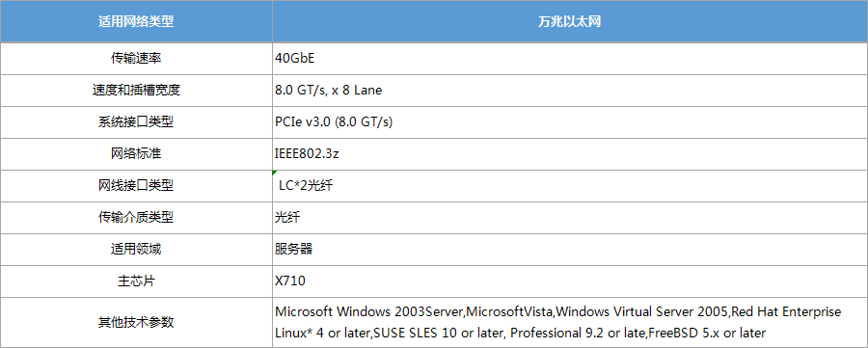Select the 主芯片 label cell
The image size is (868, 348).
click(x=136, y=281)
